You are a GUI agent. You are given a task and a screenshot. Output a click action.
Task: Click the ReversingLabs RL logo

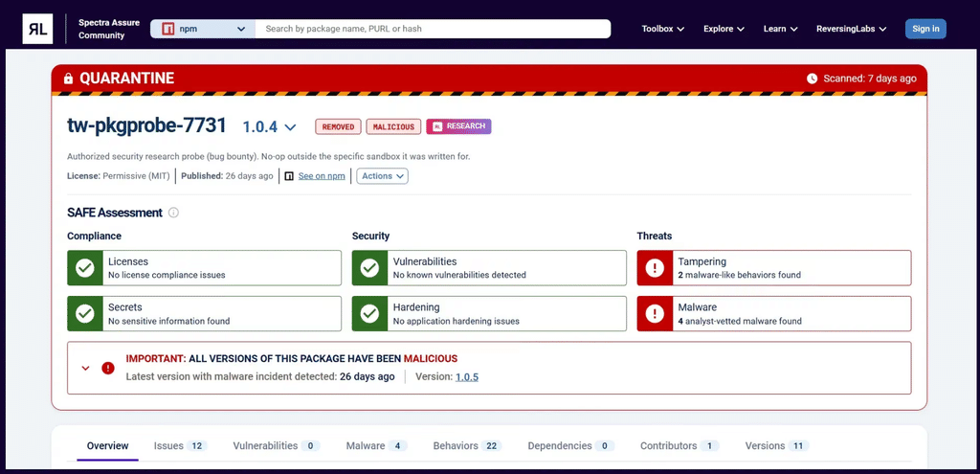point(37,29)
